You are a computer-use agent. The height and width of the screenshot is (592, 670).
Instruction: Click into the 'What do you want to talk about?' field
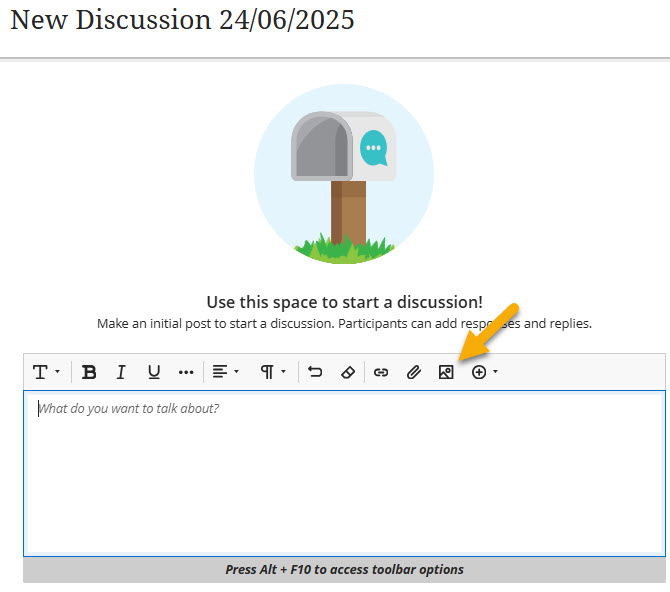pos(343,470)
